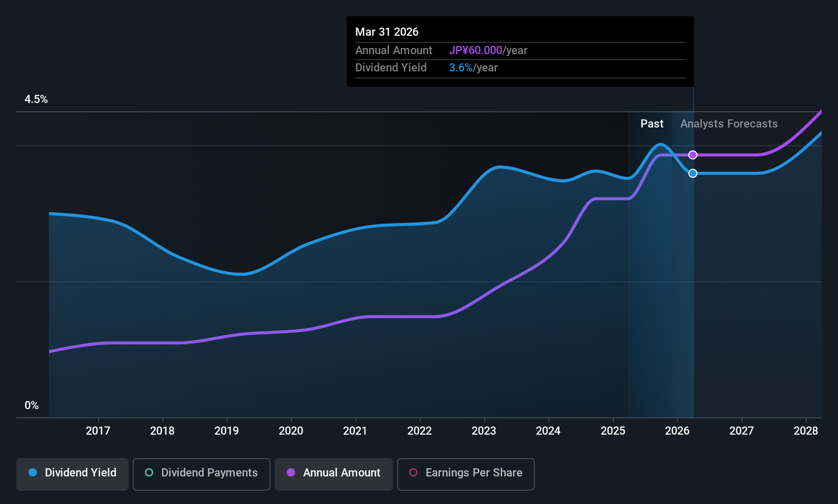
Task: Click the 2021 x-axis label
Action: [x=355, y=431]
